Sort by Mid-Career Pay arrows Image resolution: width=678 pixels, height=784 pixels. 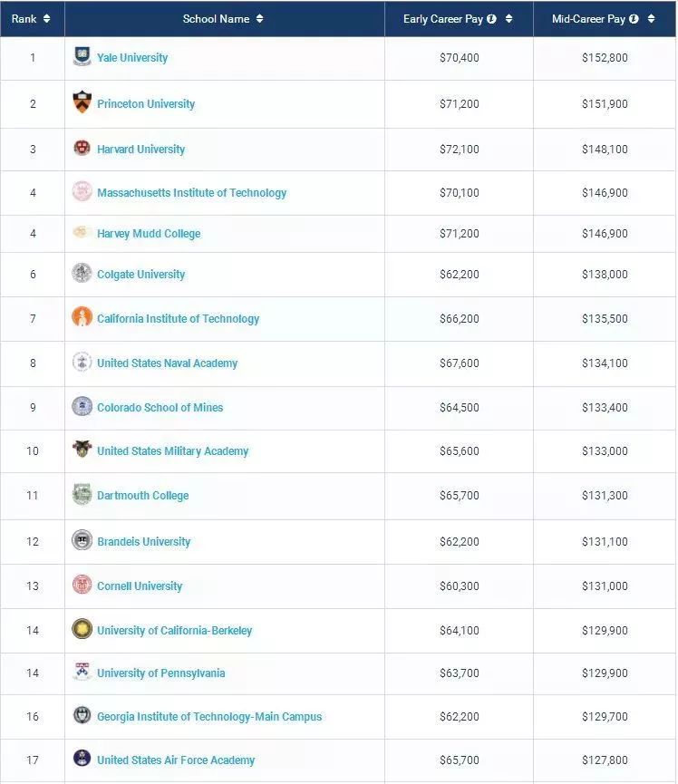[651, 19]
